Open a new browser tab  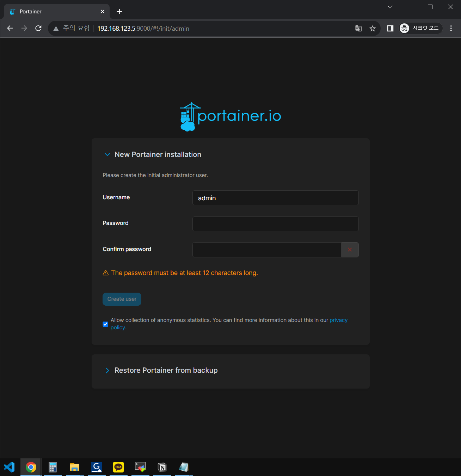click(x=119, y=12)
